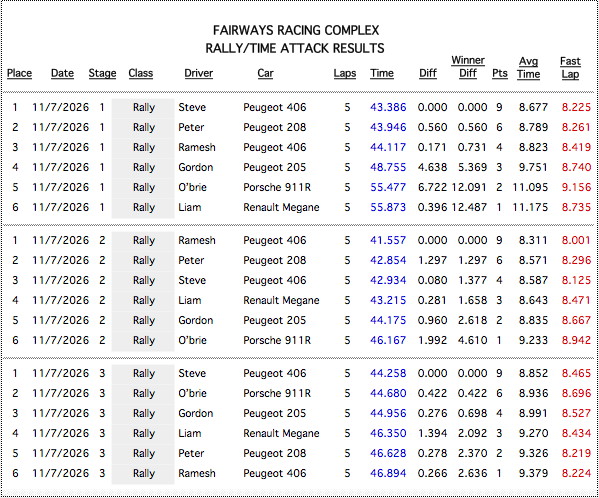This screenshot has width=599, height=498.
Task: Select the Pts column header
Action: pos(500,73)
